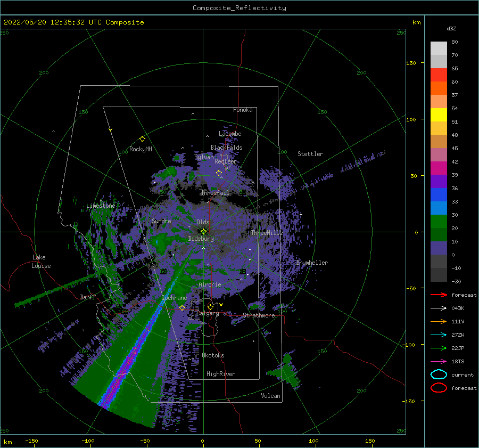This screenshot has width=479, height=448.
Task: Click the green 22JP arrow icon
Action: click(439, 348)
